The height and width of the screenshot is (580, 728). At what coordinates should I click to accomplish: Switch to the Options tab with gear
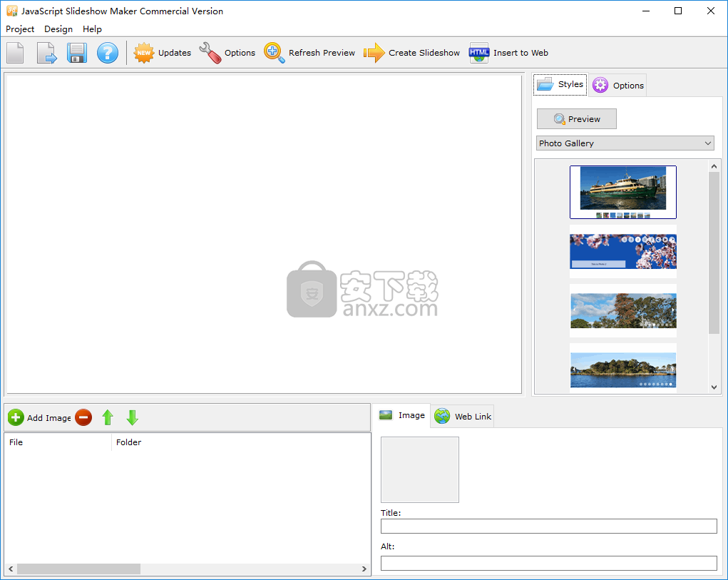(x=618, y=85)
